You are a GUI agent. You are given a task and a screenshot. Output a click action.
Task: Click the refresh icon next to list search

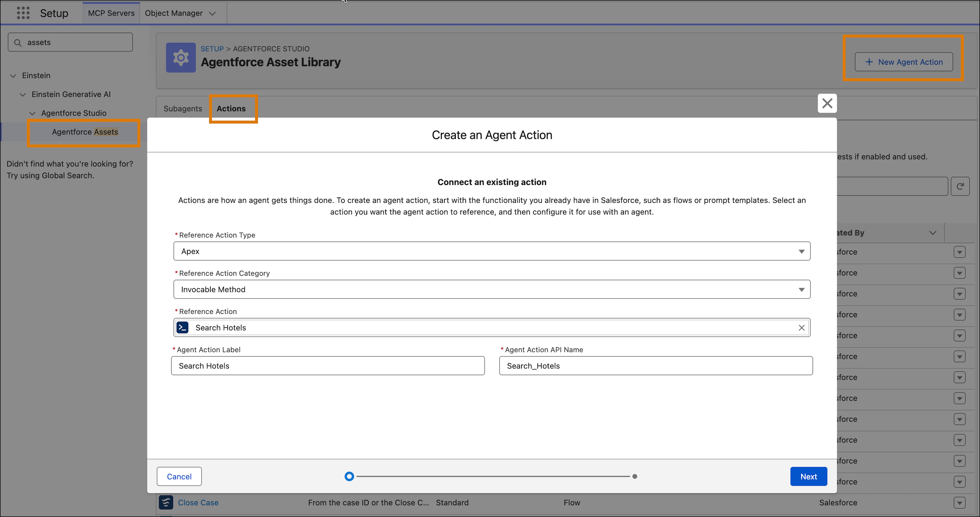pyautogui.click(x=960, y=186)
